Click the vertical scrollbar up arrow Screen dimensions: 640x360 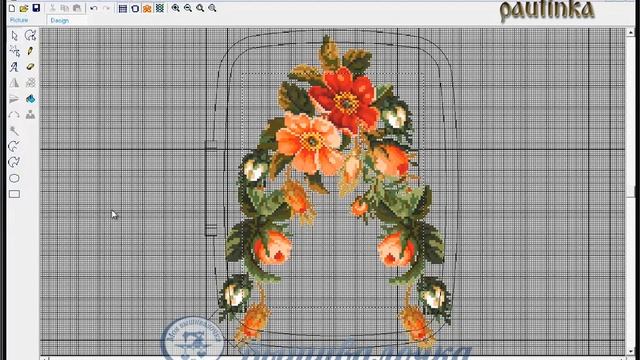[631, 32]
